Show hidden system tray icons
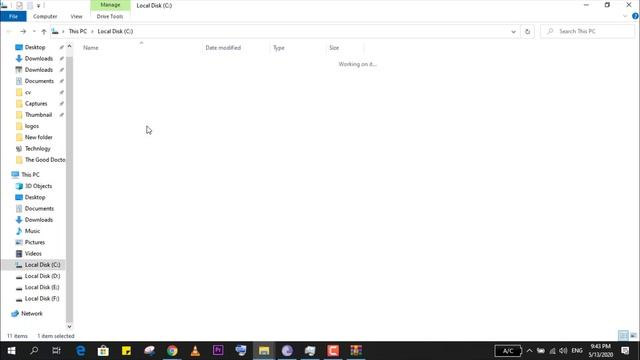 coord(529,351)
